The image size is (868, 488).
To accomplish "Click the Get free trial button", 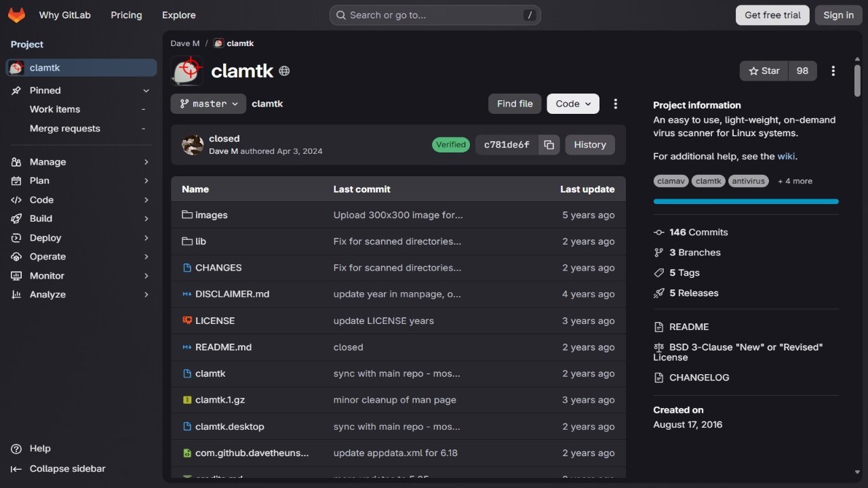I will [772, 15].
